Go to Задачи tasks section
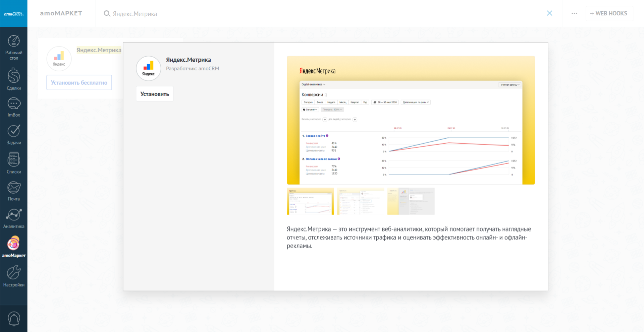 tap(14, 135)
